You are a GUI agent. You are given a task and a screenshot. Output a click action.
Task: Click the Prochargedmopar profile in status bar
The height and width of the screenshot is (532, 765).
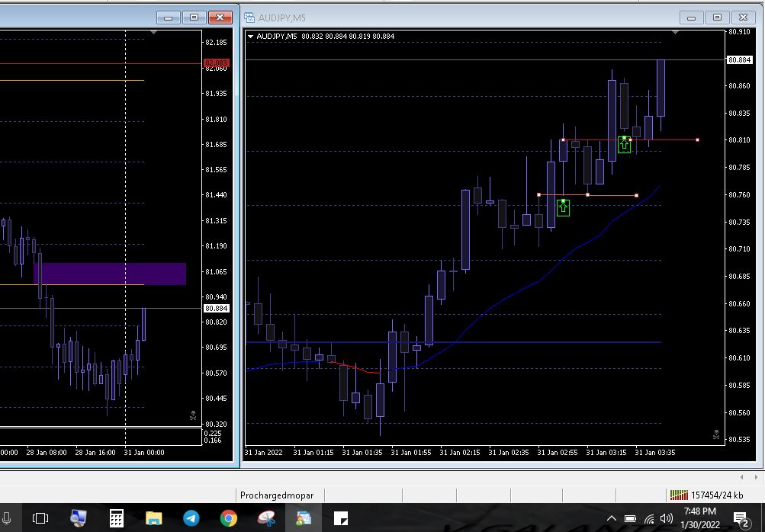(x=277, y=495)
